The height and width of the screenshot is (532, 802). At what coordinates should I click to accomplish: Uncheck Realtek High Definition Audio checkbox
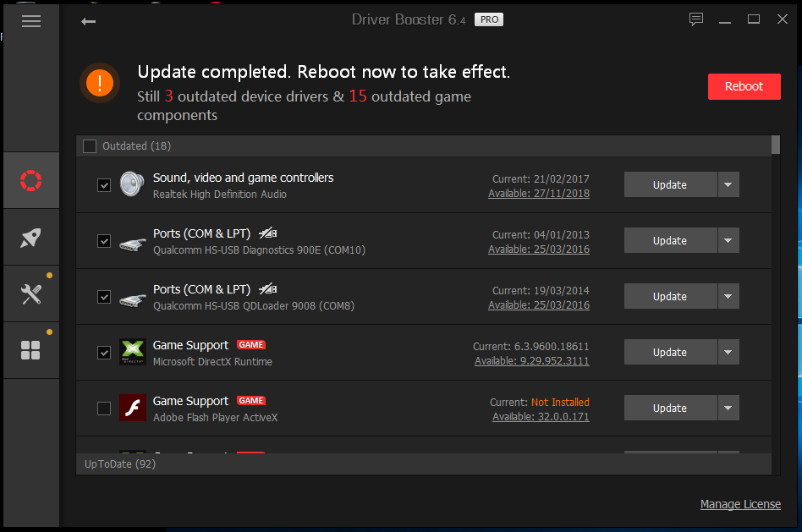[104, 185]
